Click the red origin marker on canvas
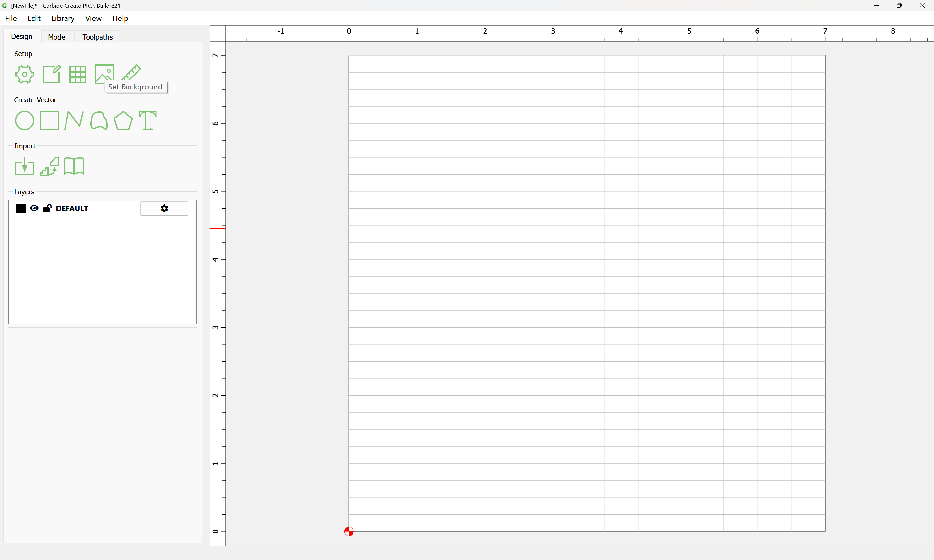This screenshot has width=934, height=560. 349,532
